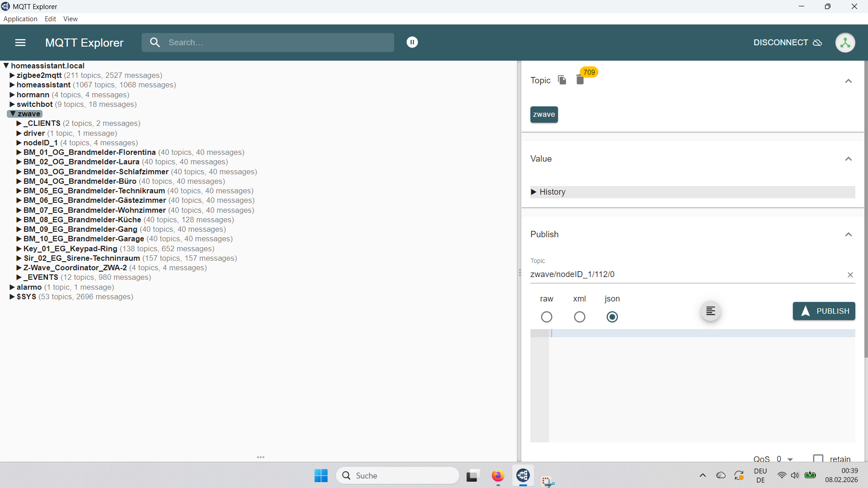The image size is (868, 488).
Task: Show hidden system tray icons
Action: pos(702,475)
